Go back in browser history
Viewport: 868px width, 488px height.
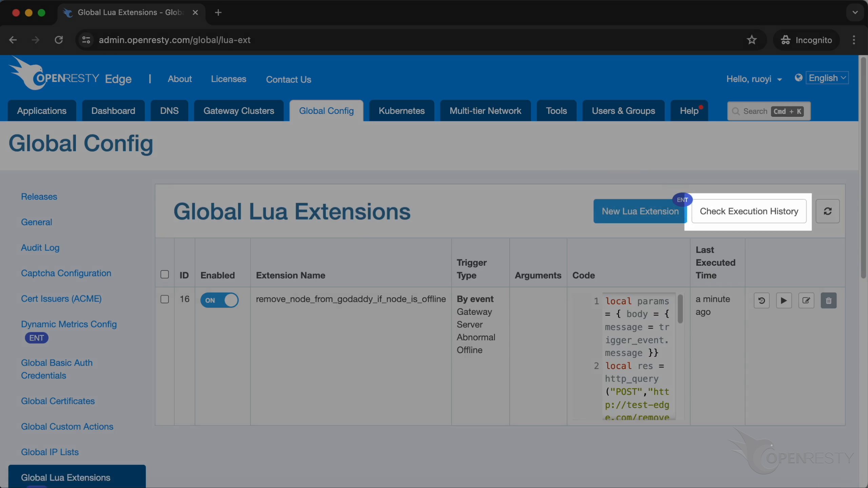(13, 40)
